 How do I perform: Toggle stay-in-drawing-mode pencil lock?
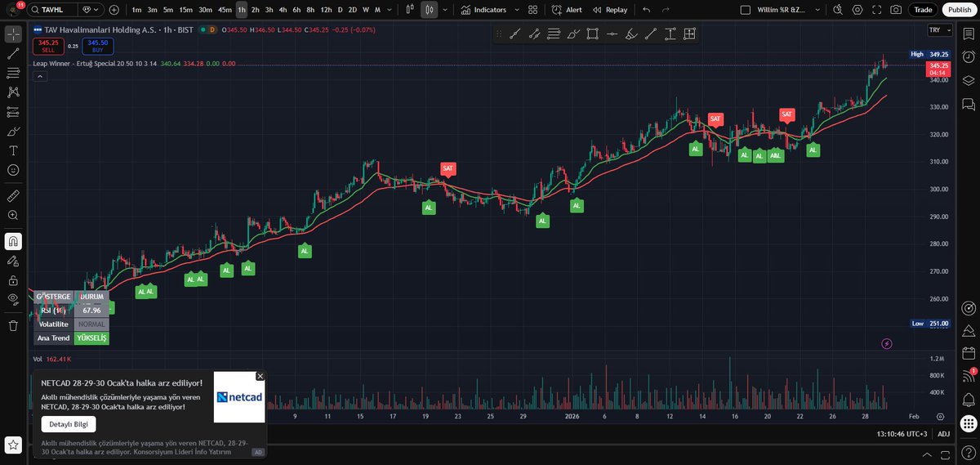coord(13,261)
